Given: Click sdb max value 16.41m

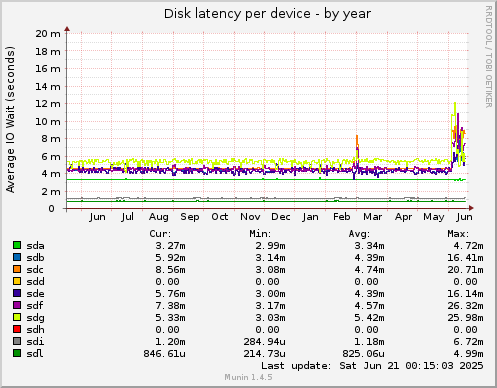Looking at the screenshot, I should tap(465, 258).
